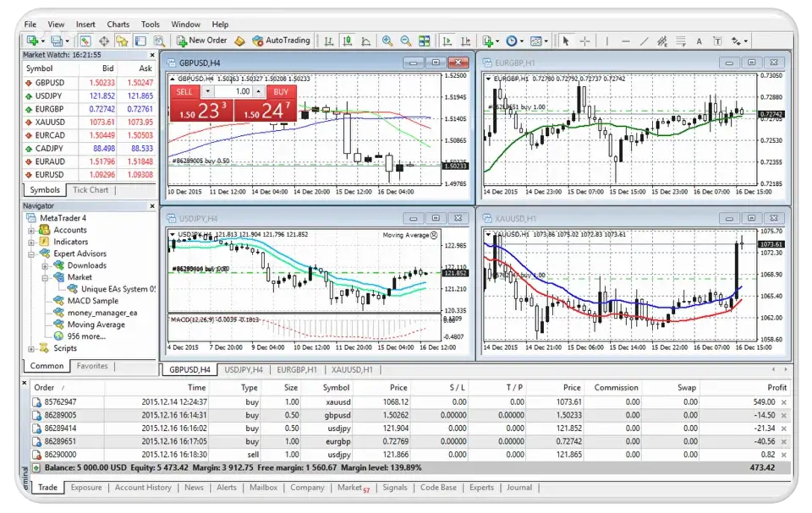Toggle the Market Watch window icon
812x513 pixels.
[85, 41]
